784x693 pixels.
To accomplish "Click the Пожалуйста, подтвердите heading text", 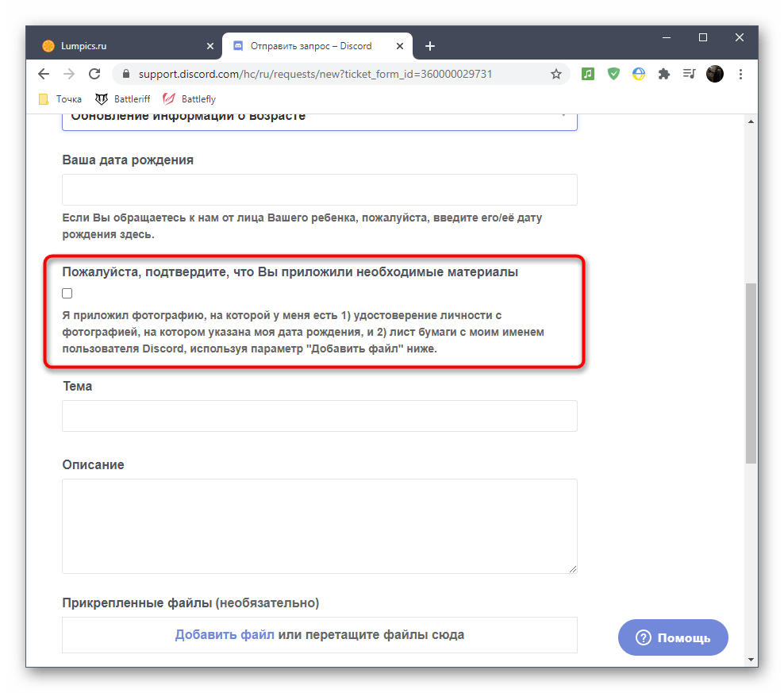I will tap(290, 271).
